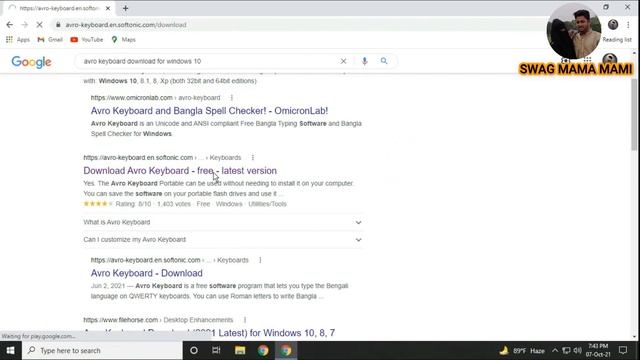The image size is (640, 360).
Task: Open a new browser tab
Action: coord(125,8)
